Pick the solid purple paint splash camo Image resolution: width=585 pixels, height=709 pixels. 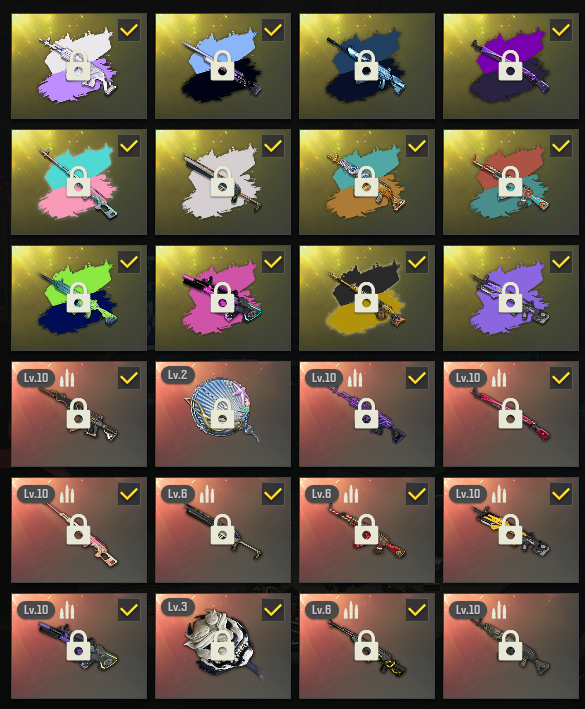(511, 298)
